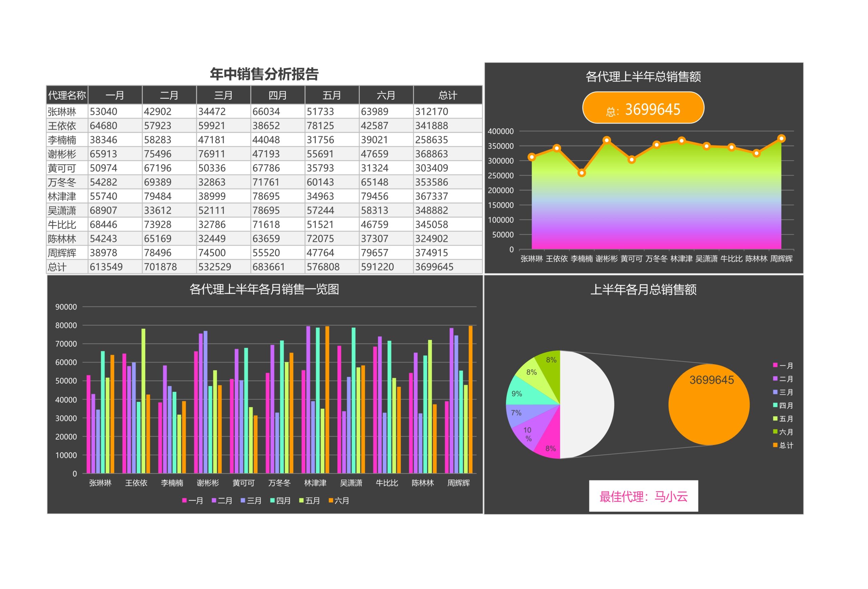Select the 四月 table column header

[277, 95]
